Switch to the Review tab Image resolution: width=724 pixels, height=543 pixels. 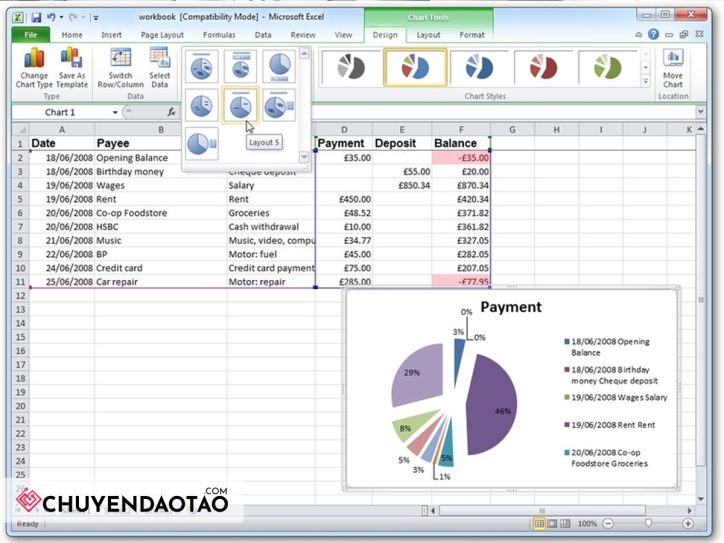coord(303,35)
